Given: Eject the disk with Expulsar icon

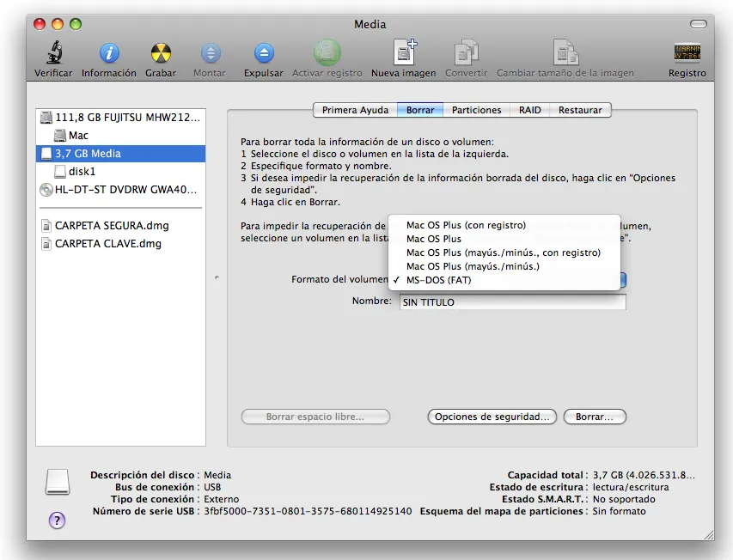Looking at the screenshot, I should [264, 52].
